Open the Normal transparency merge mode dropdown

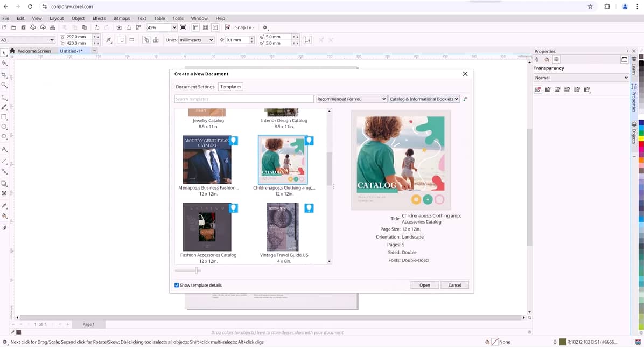[580, 78]
